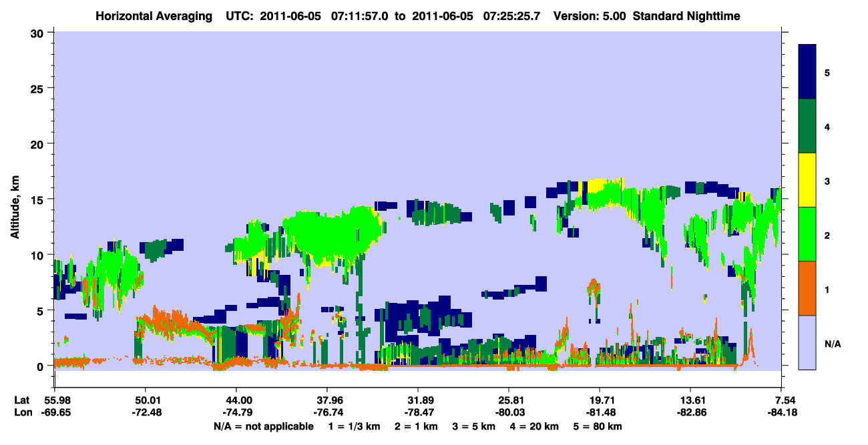Click the 25 km altitude tick label
868x445 pixels.
tap(37, 88)
